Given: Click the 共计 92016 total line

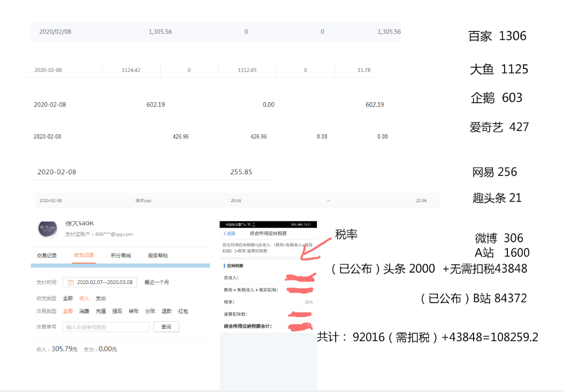Looking at the screenshot, I should tap(427, 337).
